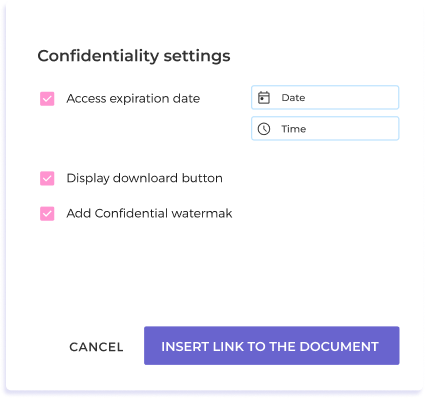Click the calendar icon in Date field
Viewport: 425px width, 399px height.
coord(264,98)
